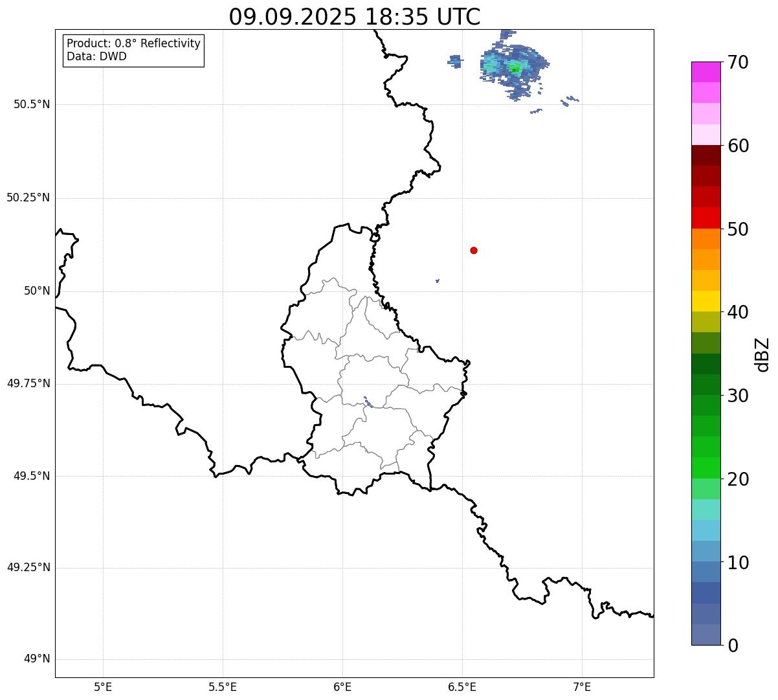Click the 20 tick on the colorbar
Viewport: 778px width, 700px height.
point(738,479)
